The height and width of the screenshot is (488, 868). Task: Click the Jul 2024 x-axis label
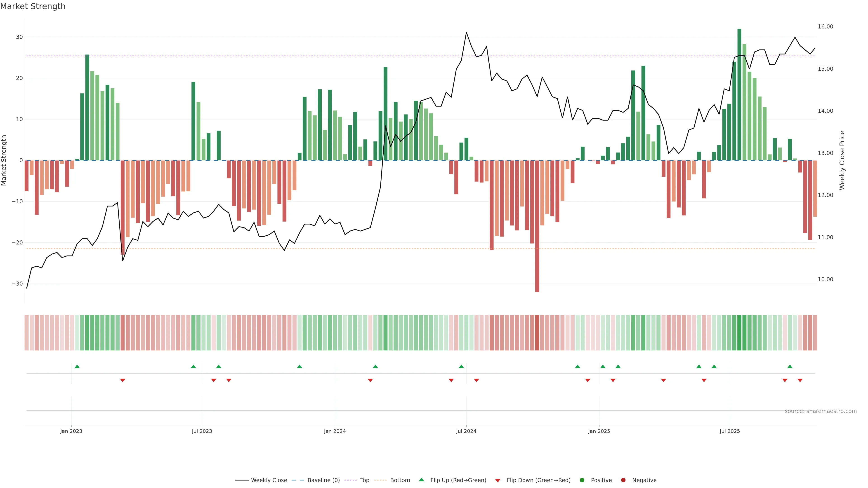[466, 431]
